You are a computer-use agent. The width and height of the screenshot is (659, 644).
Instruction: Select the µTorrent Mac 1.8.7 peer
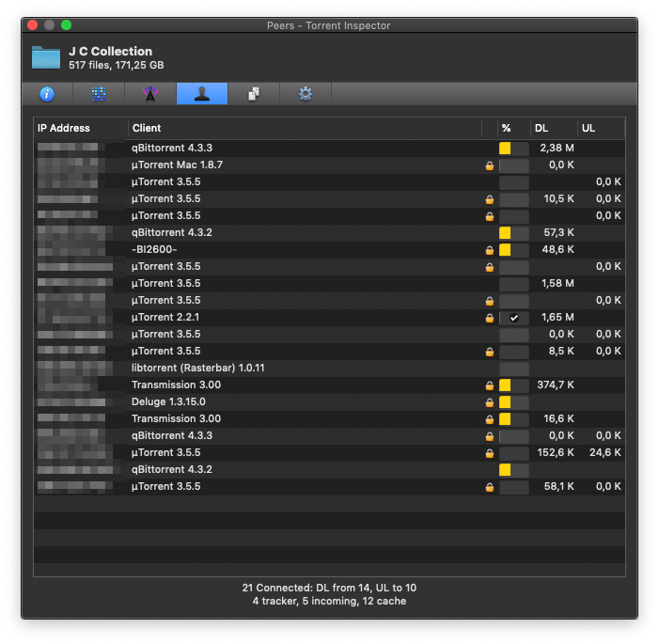point(329,165)
